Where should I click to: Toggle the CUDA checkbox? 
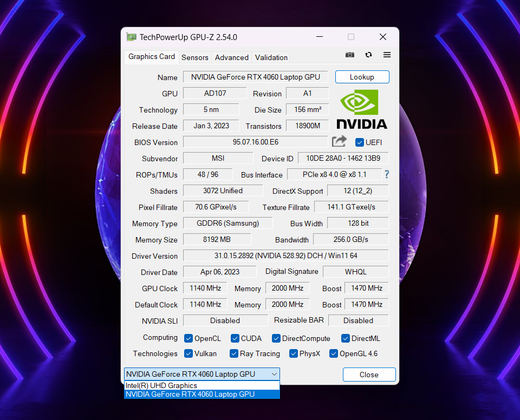point(235,338)
